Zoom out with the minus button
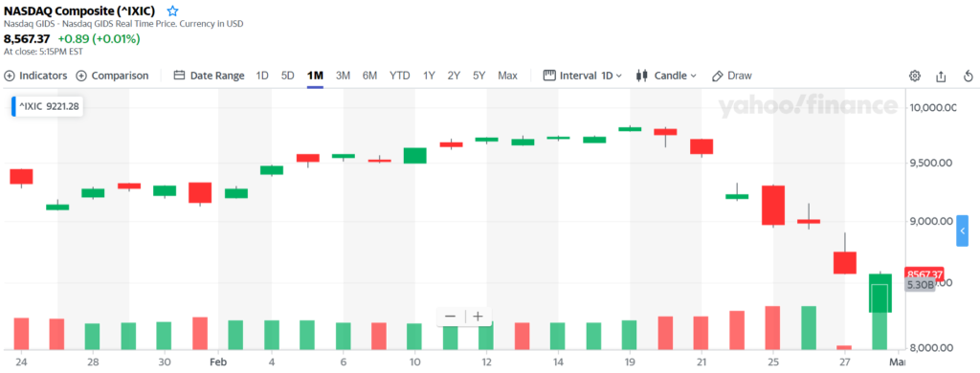 coord(450,317)
